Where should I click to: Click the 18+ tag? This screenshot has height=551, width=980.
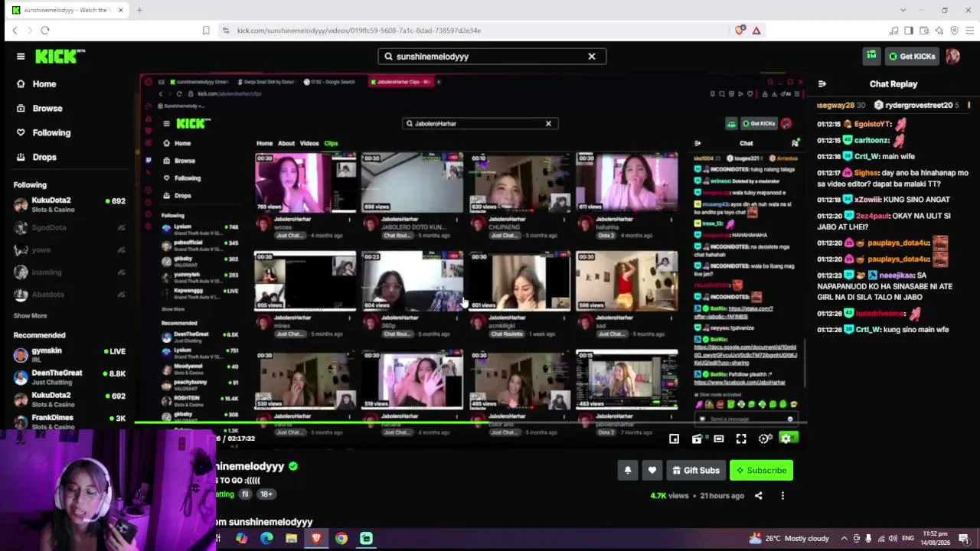pos(266,494)
